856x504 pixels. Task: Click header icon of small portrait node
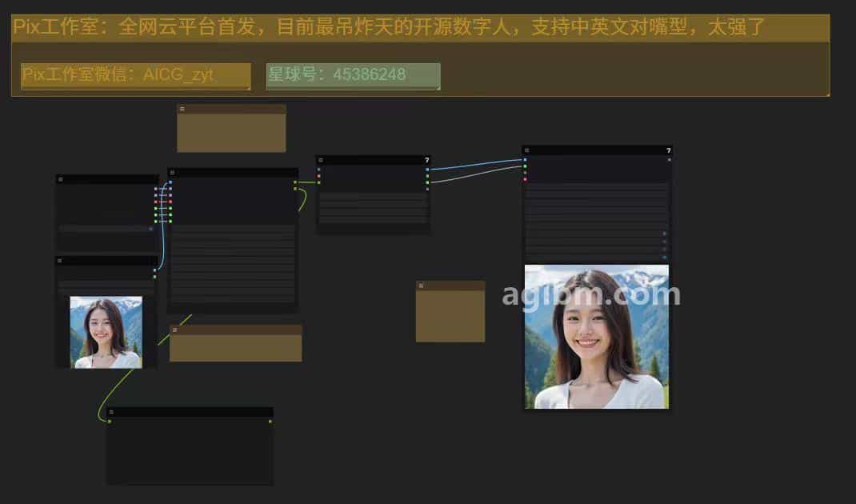[x=60, y=261]
